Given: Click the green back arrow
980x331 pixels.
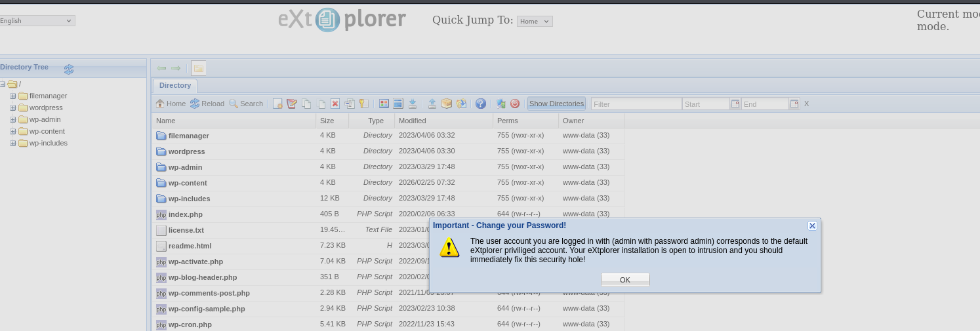Looking at the screenshot, I should coord(161,68).
